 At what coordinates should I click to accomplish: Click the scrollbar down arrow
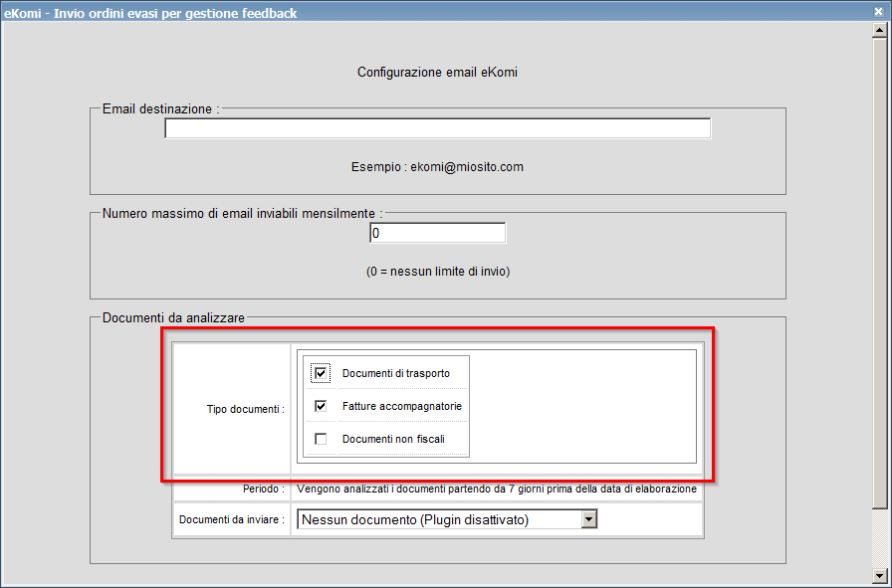coord(879,575)
